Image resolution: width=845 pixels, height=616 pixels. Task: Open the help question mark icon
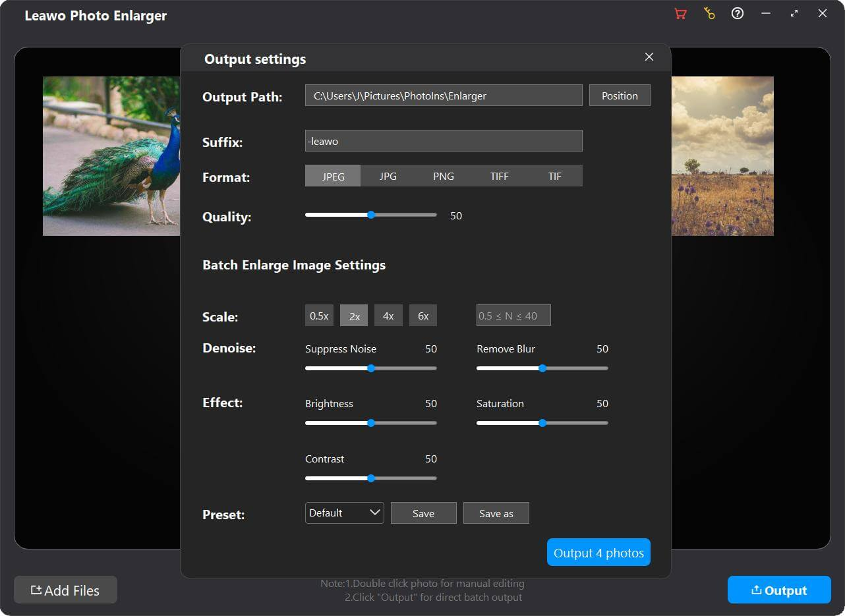coord(738,13)
